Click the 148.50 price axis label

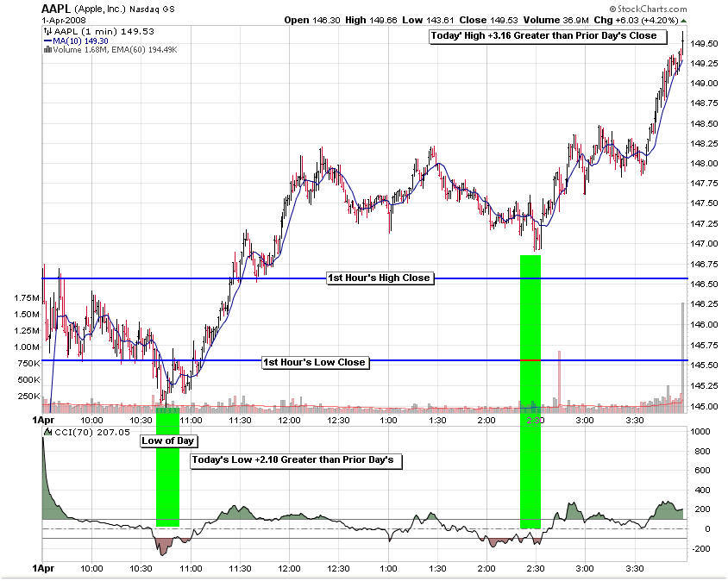click(x=704, y=124)
